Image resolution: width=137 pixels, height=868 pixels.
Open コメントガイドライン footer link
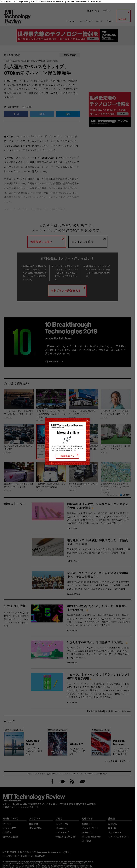pyautogui.click(x=119, y=836)
